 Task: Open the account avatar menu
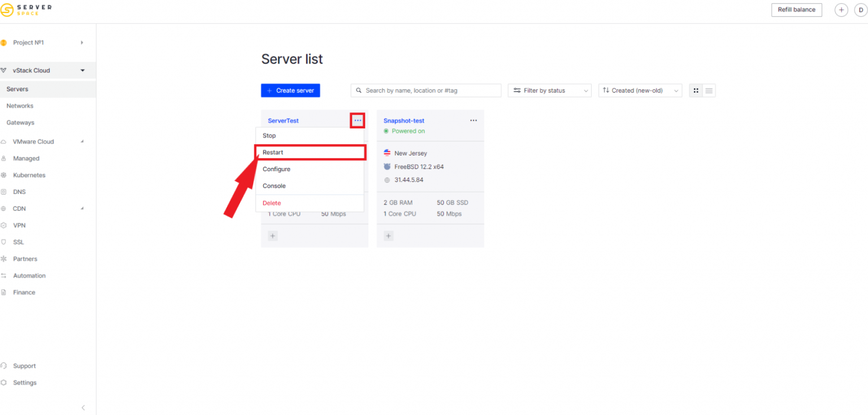(861, 10)
